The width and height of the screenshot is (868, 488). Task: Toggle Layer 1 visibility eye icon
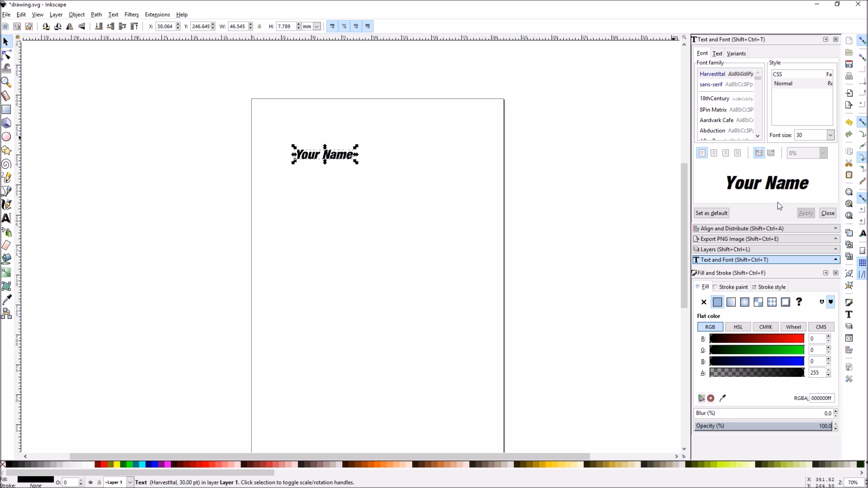click(90, 482)
